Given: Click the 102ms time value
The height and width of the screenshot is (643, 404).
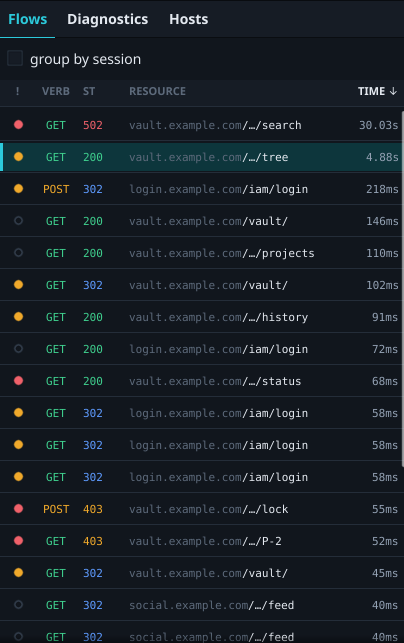Looking at the screenshot, I should tap(382, 285).
